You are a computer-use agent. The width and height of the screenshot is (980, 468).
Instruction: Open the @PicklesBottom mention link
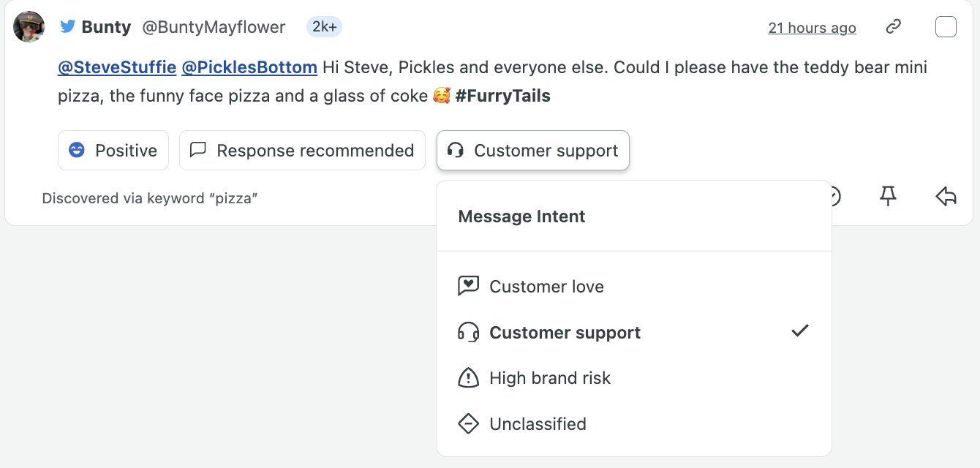click(249, 68)
